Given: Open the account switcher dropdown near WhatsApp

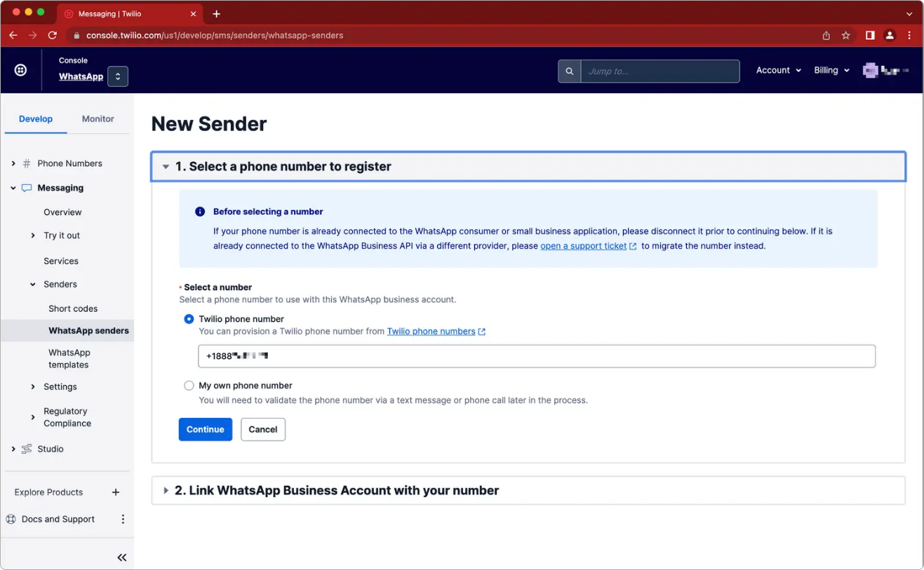Looking at the screenshot, I should click(x=118, y=76).
